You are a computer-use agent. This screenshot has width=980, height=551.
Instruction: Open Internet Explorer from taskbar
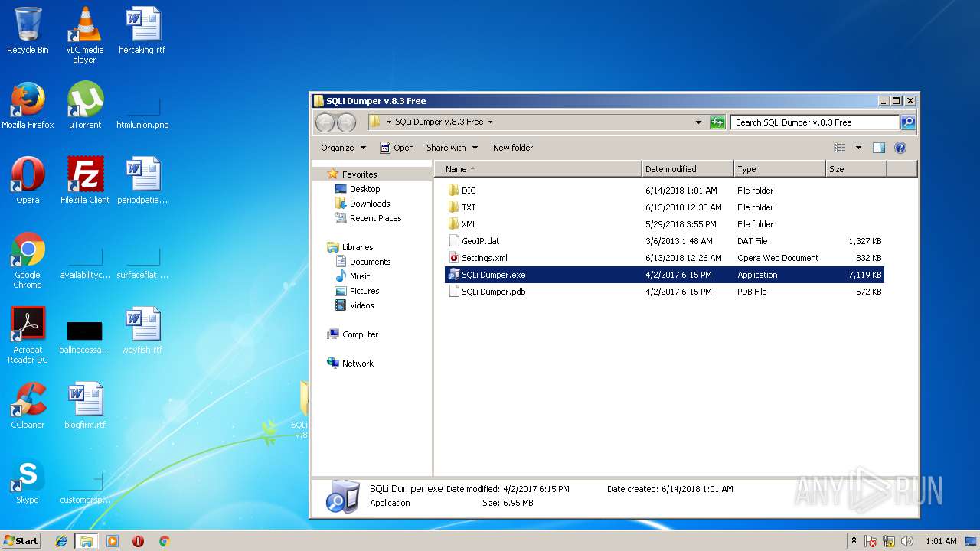point(61,541)
